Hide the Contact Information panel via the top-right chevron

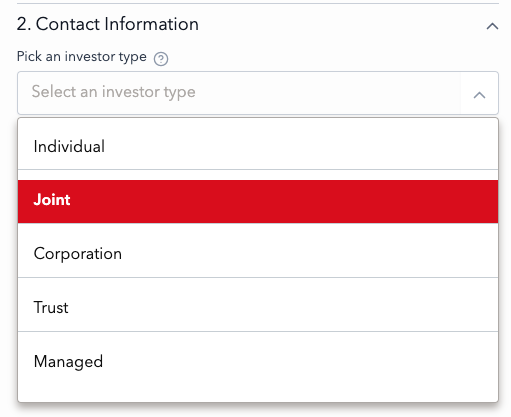point(492,26)
